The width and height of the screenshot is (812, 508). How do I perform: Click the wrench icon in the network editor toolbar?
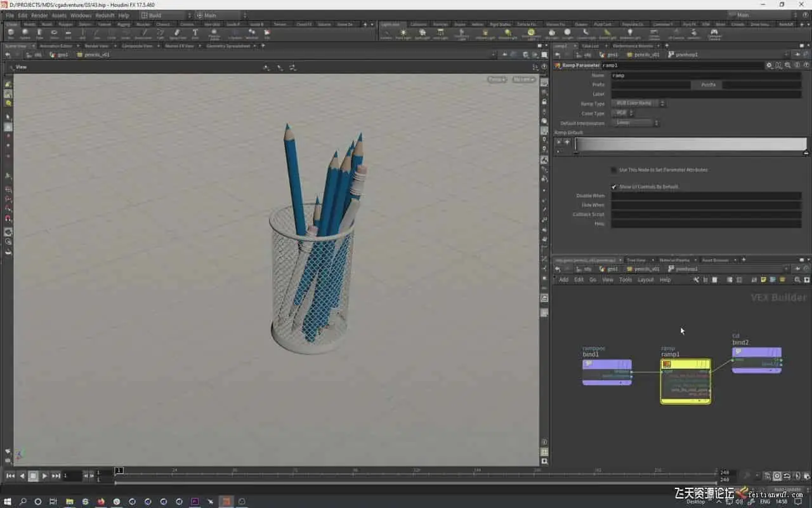(x=696, y=280)
